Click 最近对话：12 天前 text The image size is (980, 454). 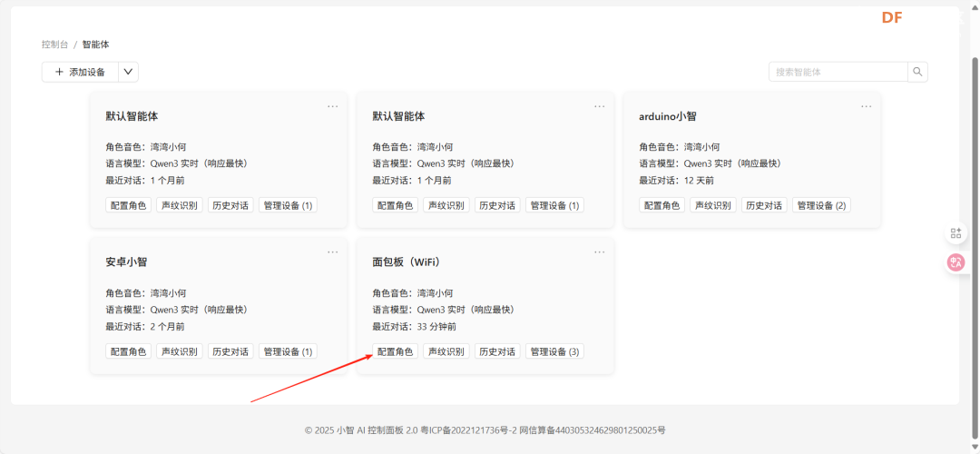(676, 180)
